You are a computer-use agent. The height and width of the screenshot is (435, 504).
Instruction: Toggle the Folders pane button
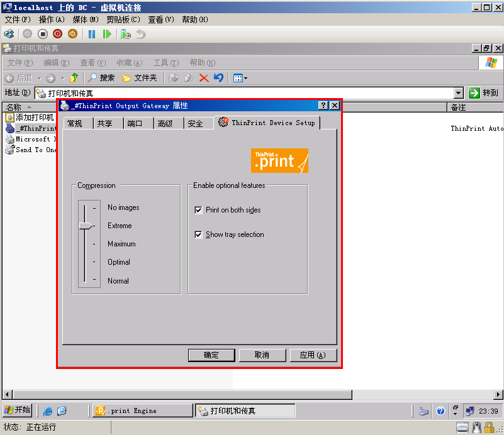pyautogui.click(x=140, y=78)
